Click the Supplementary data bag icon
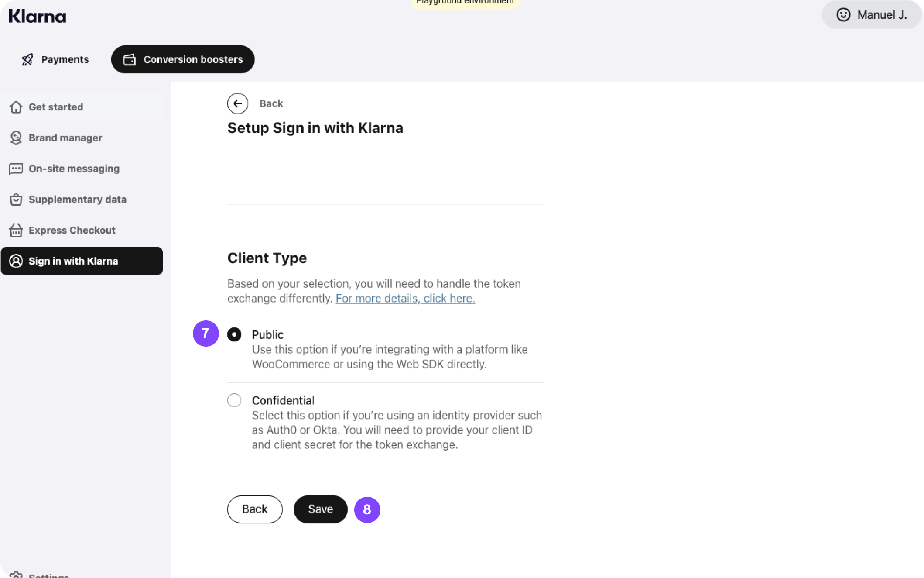This screenshot has width=924, height=578. tap(16, 200)
